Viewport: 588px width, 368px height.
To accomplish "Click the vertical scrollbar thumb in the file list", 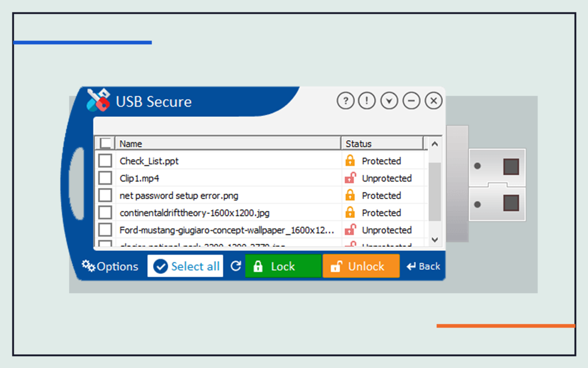I will click(435, 191).
